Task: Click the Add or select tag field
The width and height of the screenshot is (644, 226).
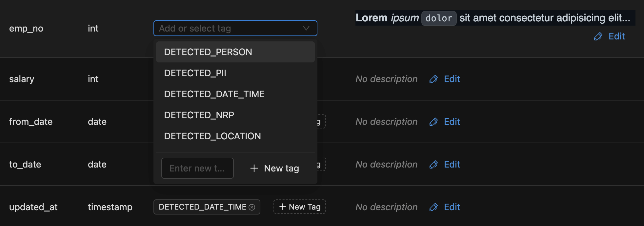Action: pos(235,28)
